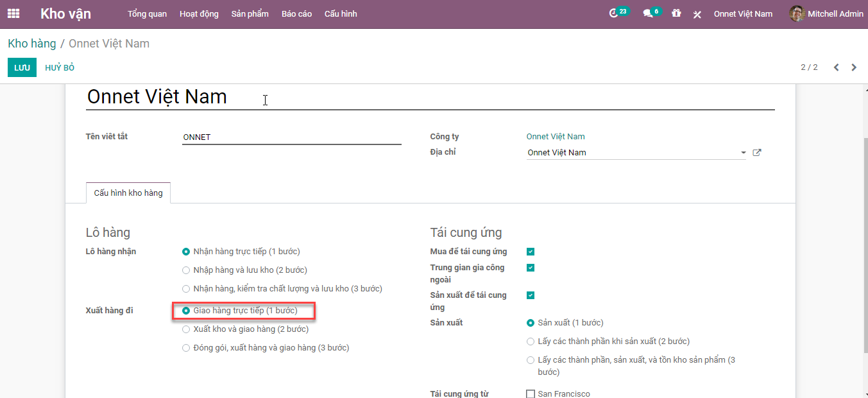Click the Mitchell Admin avatar picture
This screenshot has width=868, height=398.
(x=796, y=13)
